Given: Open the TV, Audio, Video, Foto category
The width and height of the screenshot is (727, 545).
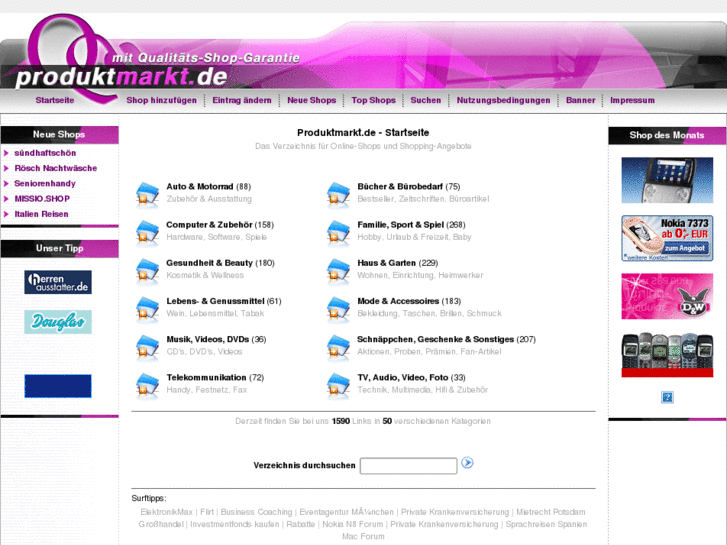Looking at the screenshot, I should point(403,378).
